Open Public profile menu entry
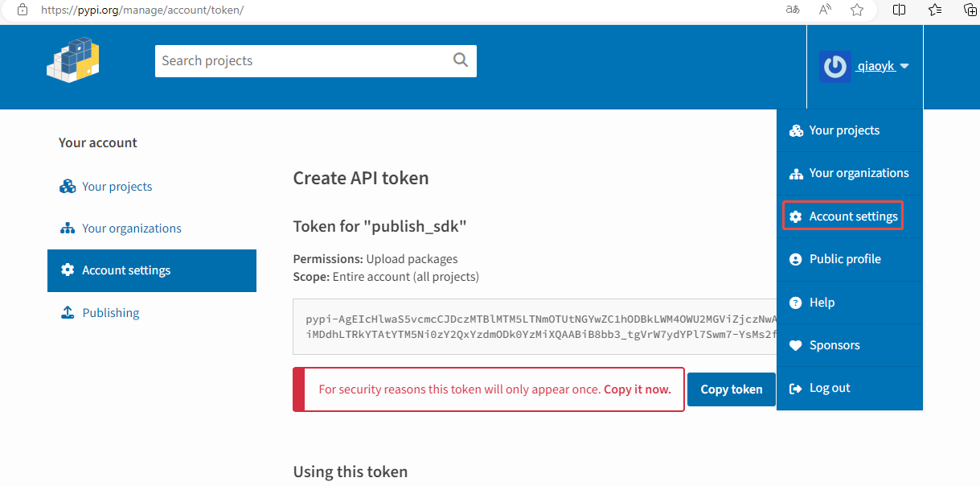This screenshot has height=486, width=980. [845, 259]
